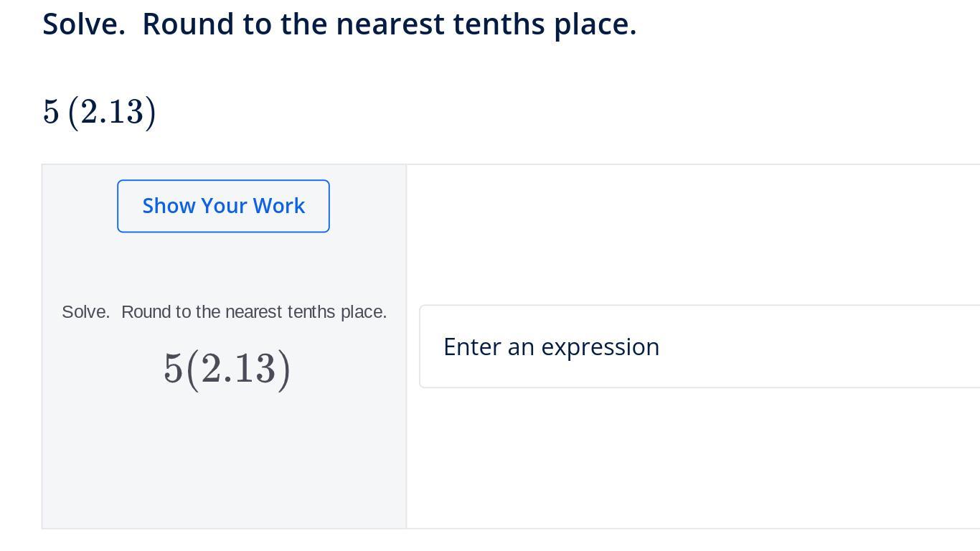Click the small gray instruction text in work panel
This screenshot has width=980, height=551.
(224, 312)
